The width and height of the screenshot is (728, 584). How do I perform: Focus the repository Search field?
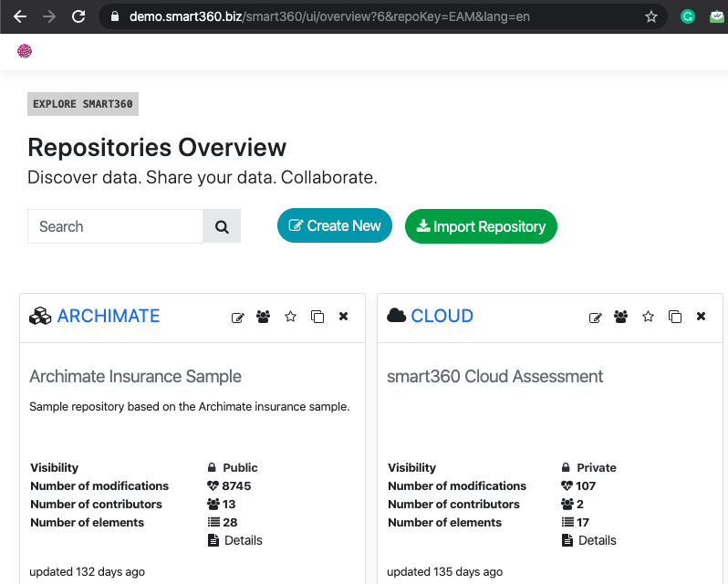pos(115,226)
